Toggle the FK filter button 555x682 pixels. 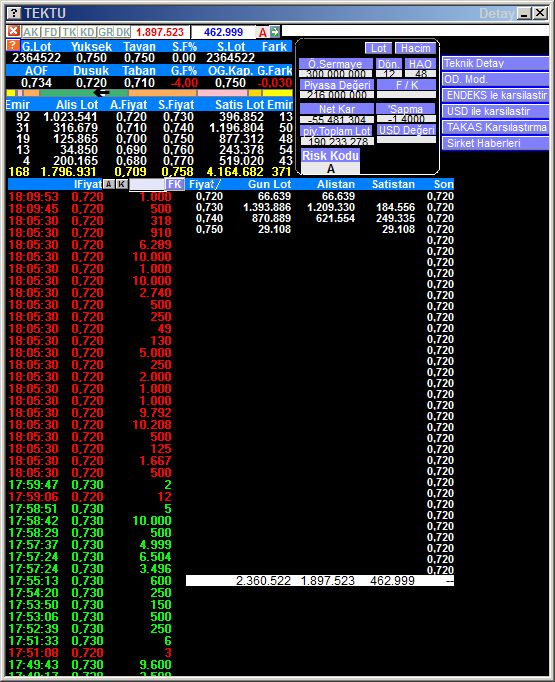click(x=174, y=184)
